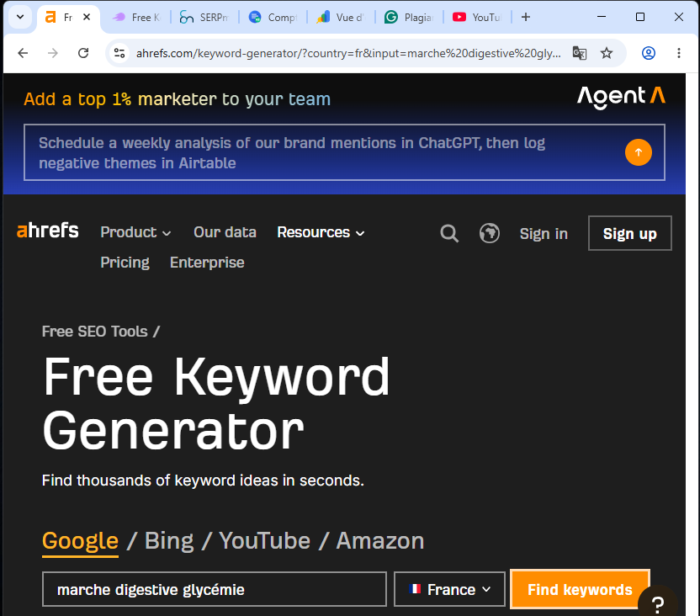Go back to previous page

23,53
